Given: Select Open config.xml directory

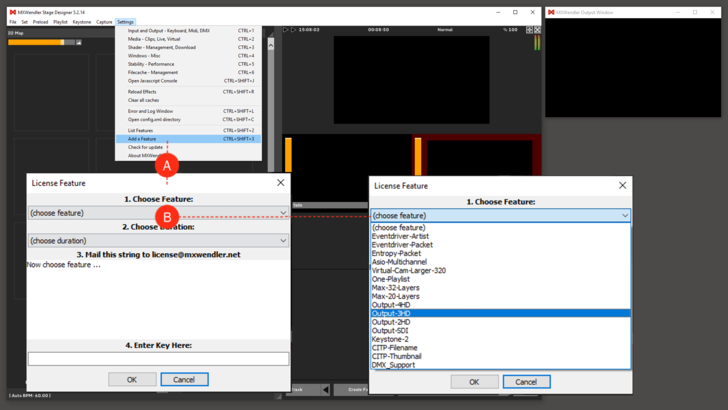Looking at the screenshot, I should click(x=188, y=120).
